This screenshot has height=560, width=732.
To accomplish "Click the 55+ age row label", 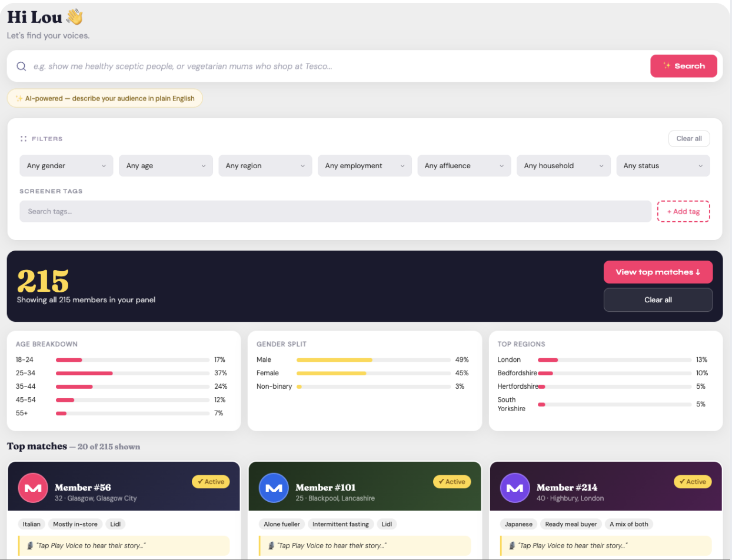I will click(21, 414).
